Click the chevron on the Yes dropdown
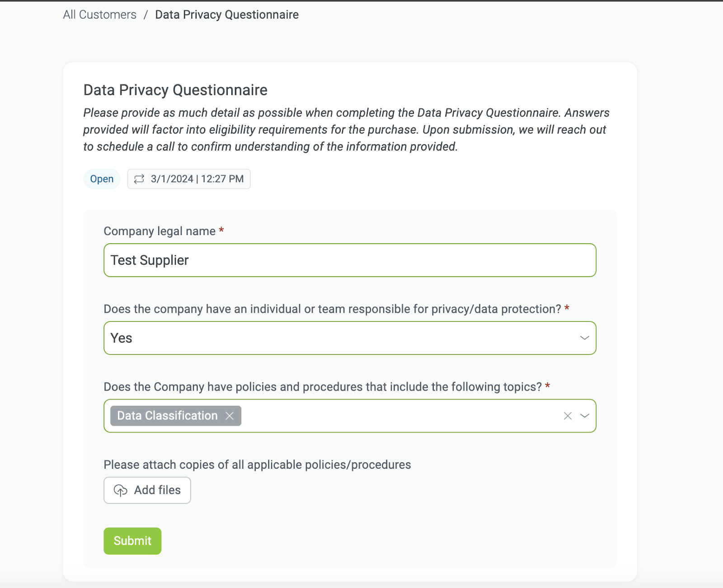The height and width of the screenshot is (588, 723). [x=585, y=338]
